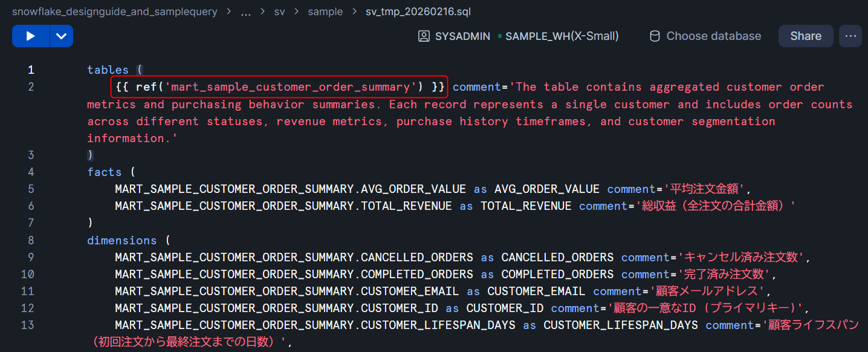868x352 pixels.
Task: Click line number 1 in the gutter
Action: 31,70
